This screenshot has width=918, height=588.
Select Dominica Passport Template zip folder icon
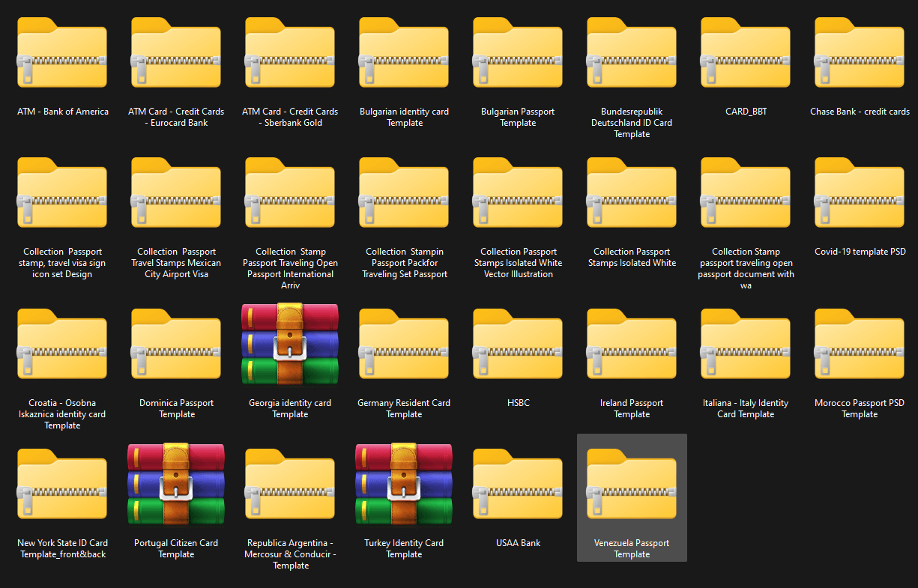coord(176,344)
